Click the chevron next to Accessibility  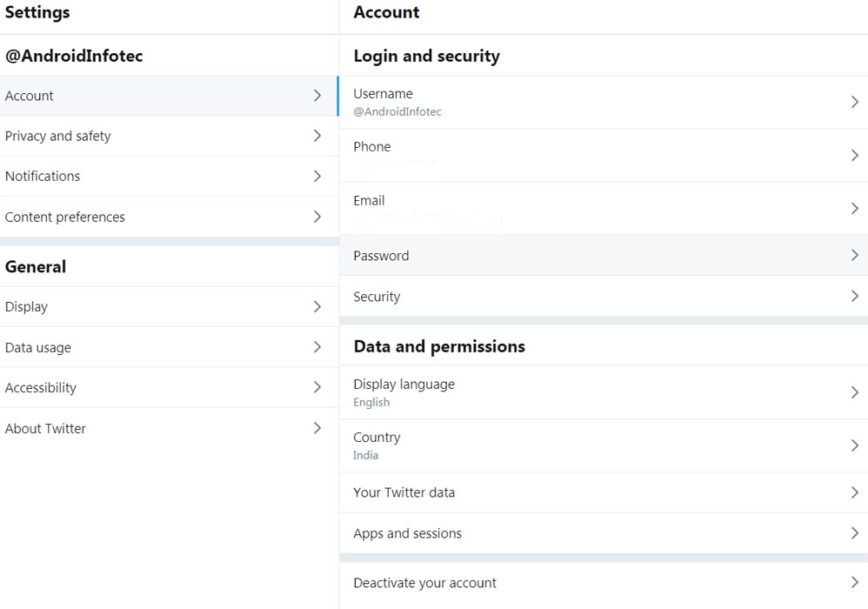point(317,387)
